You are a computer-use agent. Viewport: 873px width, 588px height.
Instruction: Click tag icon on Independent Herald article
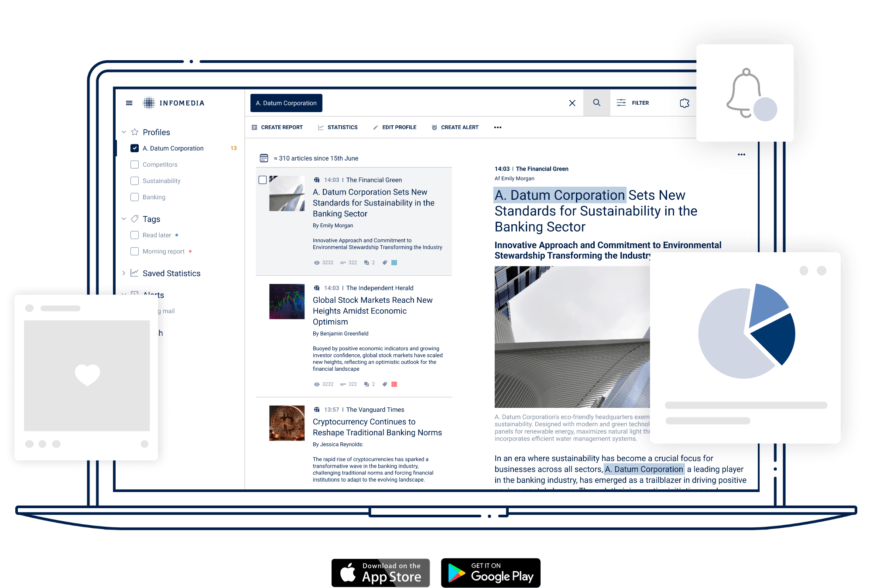coord(384,384)
